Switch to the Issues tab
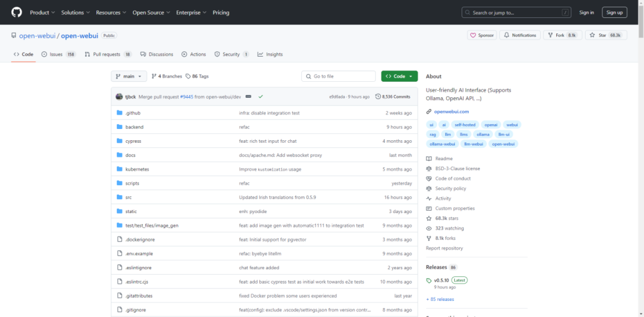Image resolution: width=644 pixels, height=317 pixels. click(x=58, y=54)
